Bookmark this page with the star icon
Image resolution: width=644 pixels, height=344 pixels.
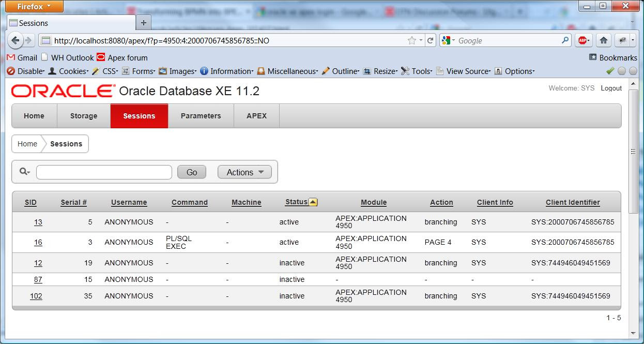(412, 40)
